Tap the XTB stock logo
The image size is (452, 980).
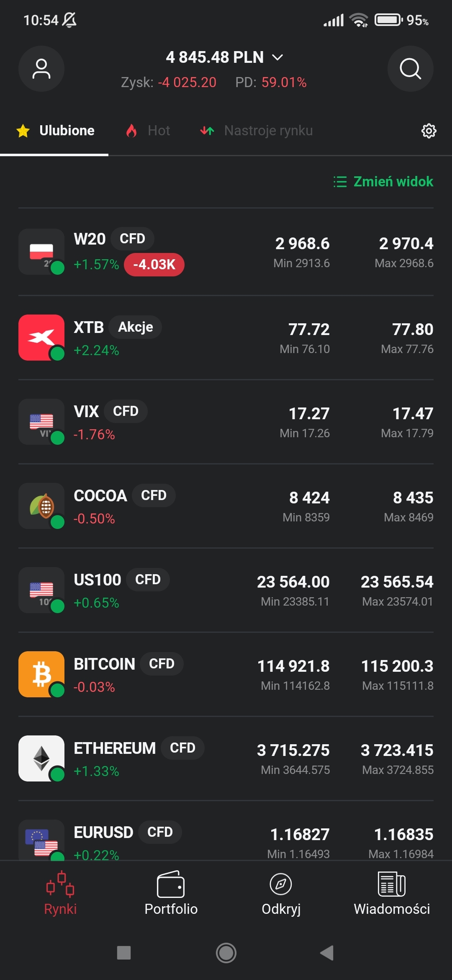[41, 337]
